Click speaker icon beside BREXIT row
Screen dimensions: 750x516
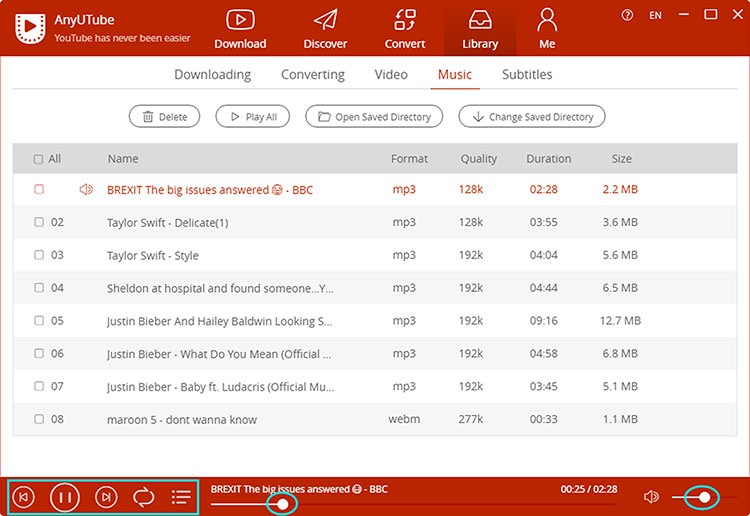(86, 189)
